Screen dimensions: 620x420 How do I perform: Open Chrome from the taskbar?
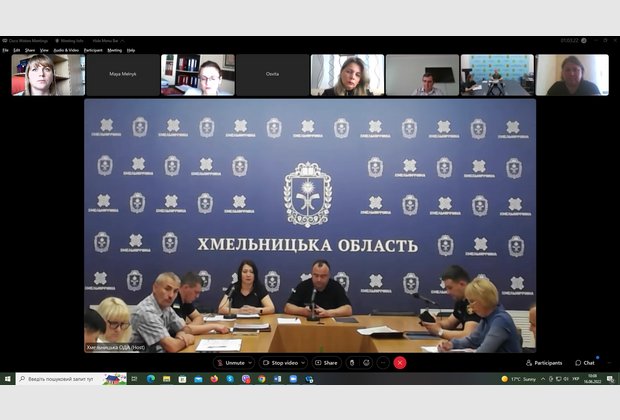pos(262,379)
